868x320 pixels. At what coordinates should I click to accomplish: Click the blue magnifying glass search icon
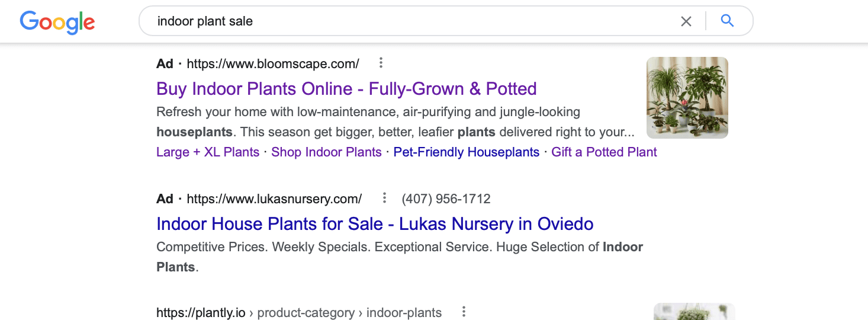point(727,21)
